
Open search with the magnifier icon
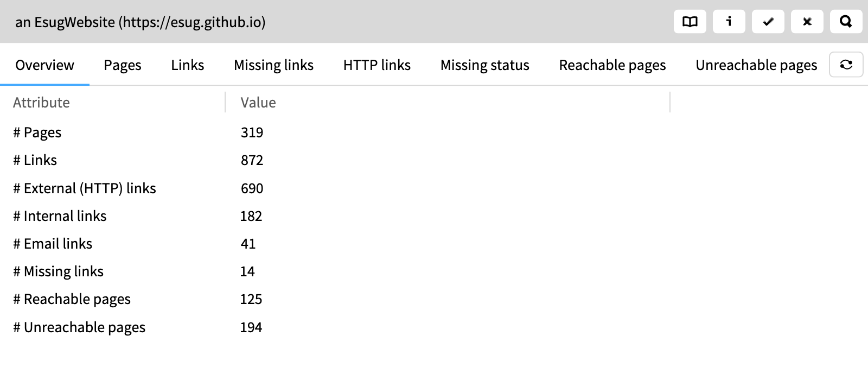pos(846,22)
